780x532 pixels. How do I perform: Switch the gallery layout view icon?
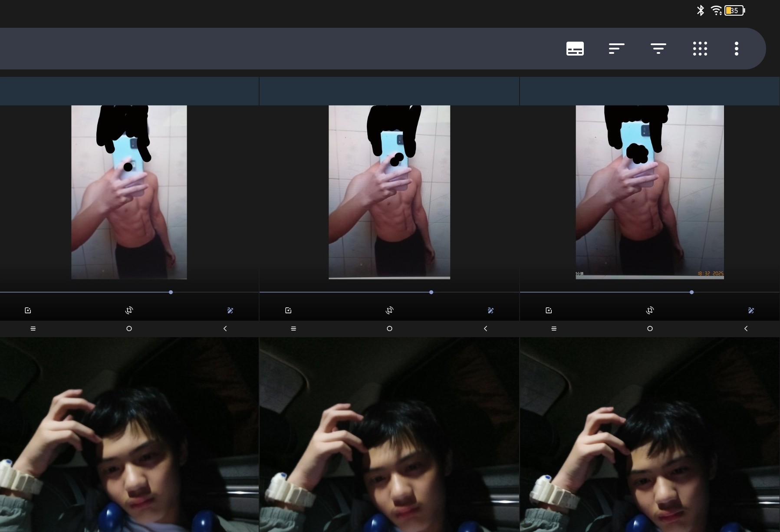point(575,49)
